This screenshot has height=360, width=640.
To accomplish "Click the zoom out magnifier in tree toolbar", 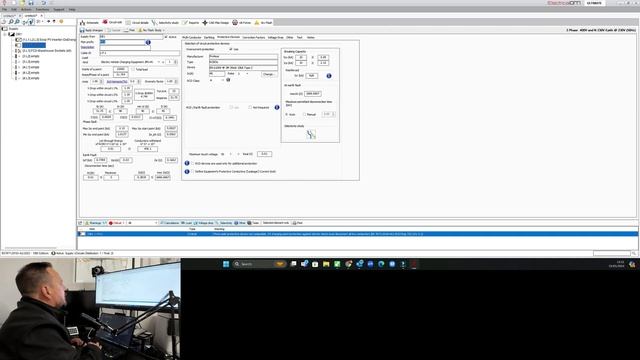I will point(17,21).
